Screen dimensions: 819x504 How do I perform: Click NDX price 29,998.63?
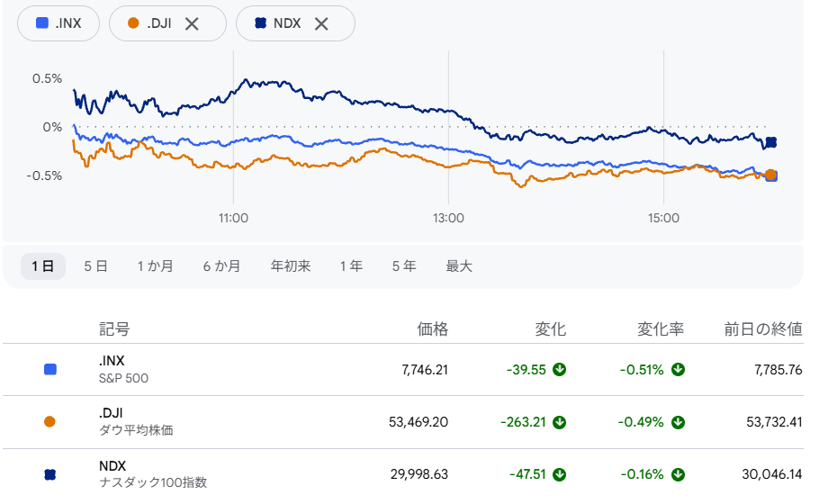[419, 474]
